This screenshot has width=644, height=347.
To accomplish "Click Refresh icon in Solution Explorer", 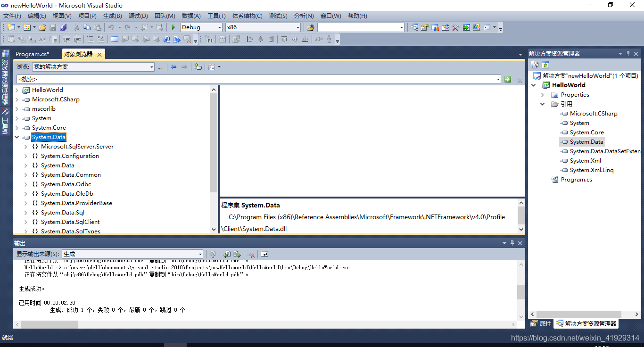I will pyautogui.click(x=545, y=65).
